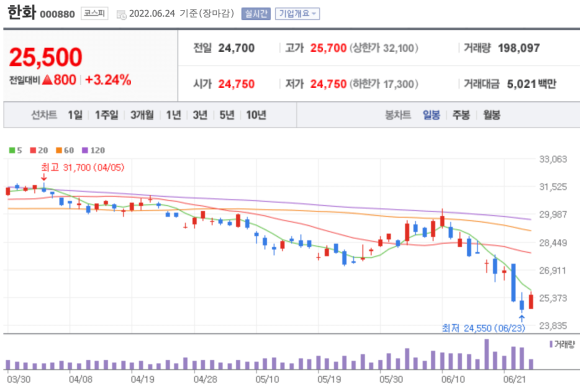Click the green 5-day moving average legend swatch
This screenshot has width=580, height=391.
click(x=12, y=150)
